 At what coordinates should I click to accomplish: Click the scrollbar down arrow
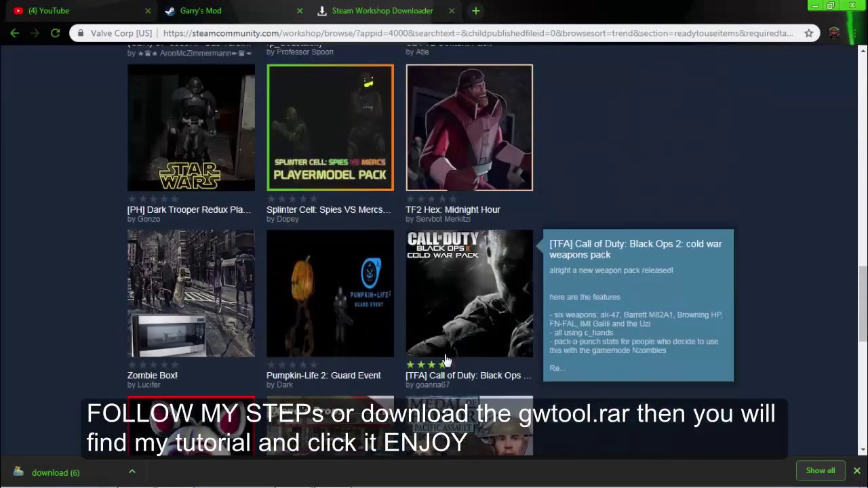(x=863, y=449)
